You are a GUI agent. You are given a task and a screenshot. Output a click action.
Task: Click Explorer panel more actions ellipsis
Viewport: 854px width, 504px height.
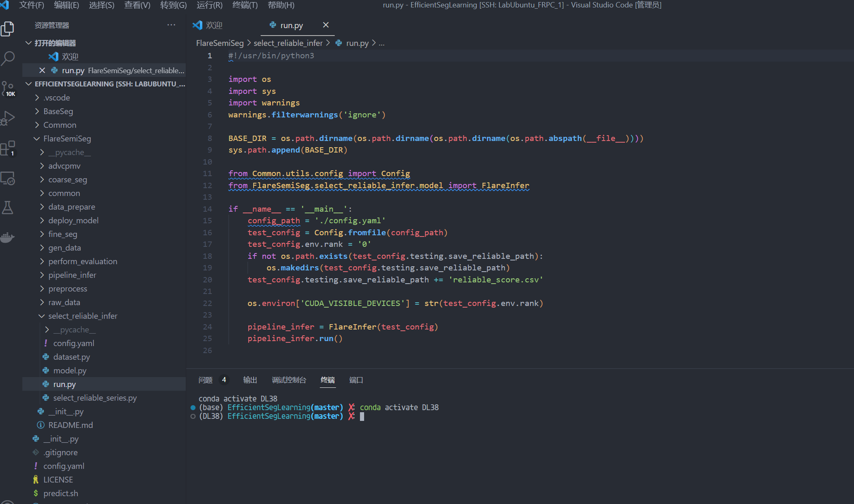tap(171, 25)
